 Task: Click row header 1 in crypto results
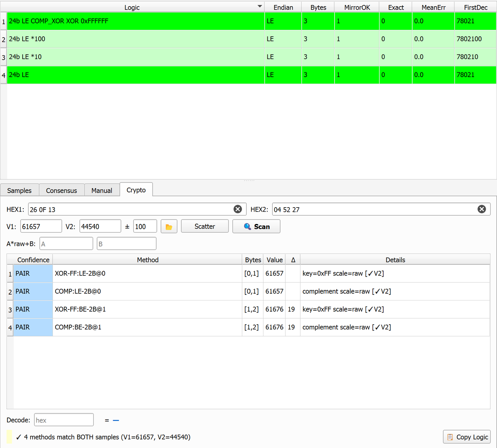click(10, 274)
